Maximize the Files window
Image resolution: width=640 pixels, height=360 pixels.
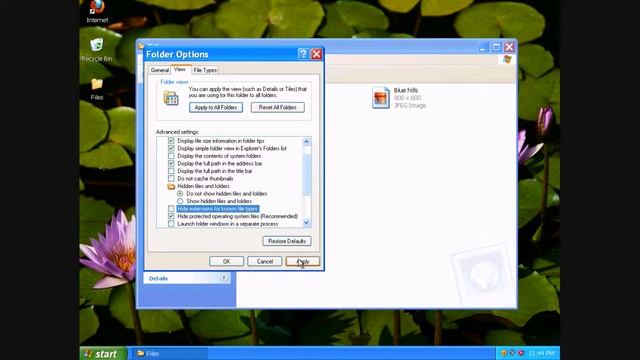coord(496,47)
